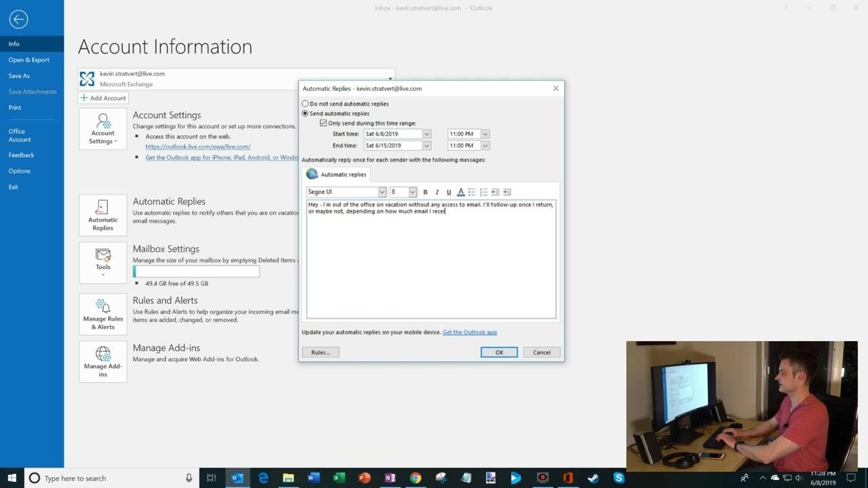Expand the mailbox Tools dropdown button
This screenshot has height=488, width=868.
coord(103,263)
